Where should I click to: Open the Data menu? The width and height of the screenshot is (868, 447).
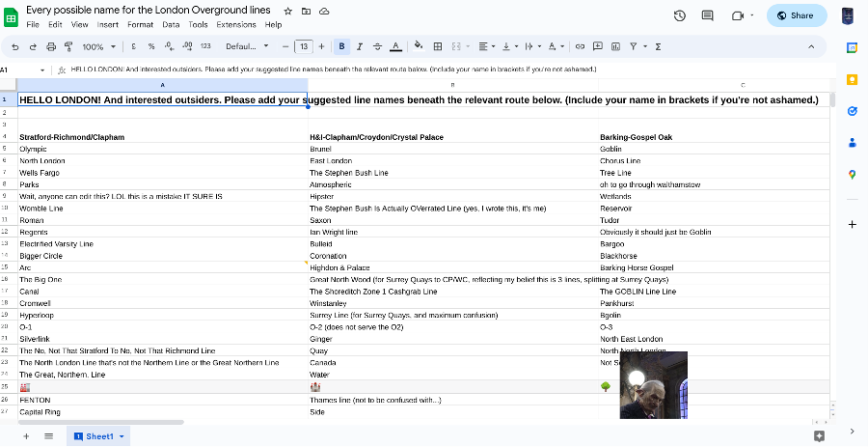click(171, 24)
